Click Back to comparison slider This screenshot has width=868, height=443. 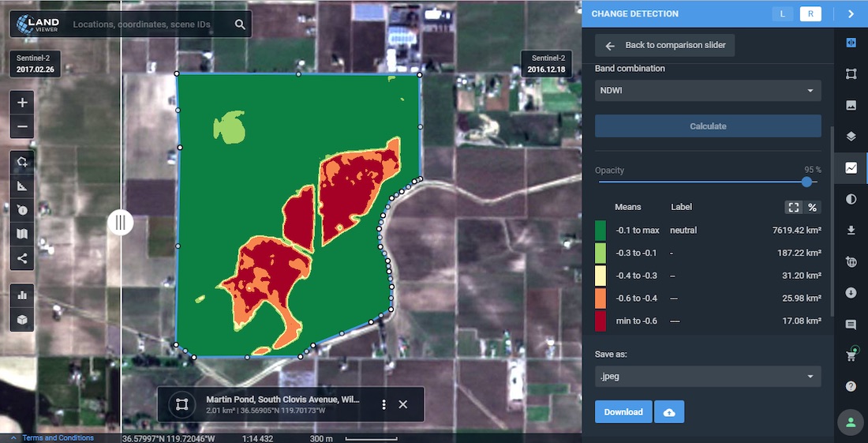click(x=665, y=46)
